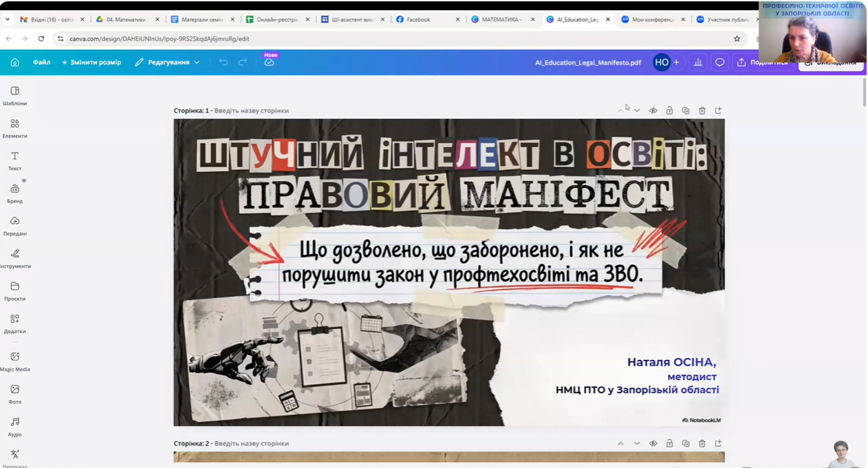The height and width of the screenshot is (468, 868).
Task: Delete page 1 with trash icon
Action: [x=702, y=110]
